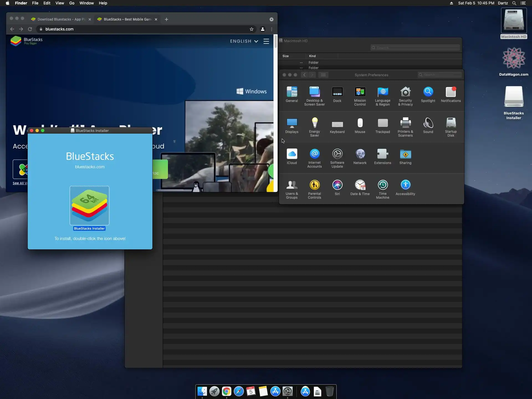Viewport: 532px width, 399px height.
Task: Show all preferences grid button
Action: coord(323,75)
